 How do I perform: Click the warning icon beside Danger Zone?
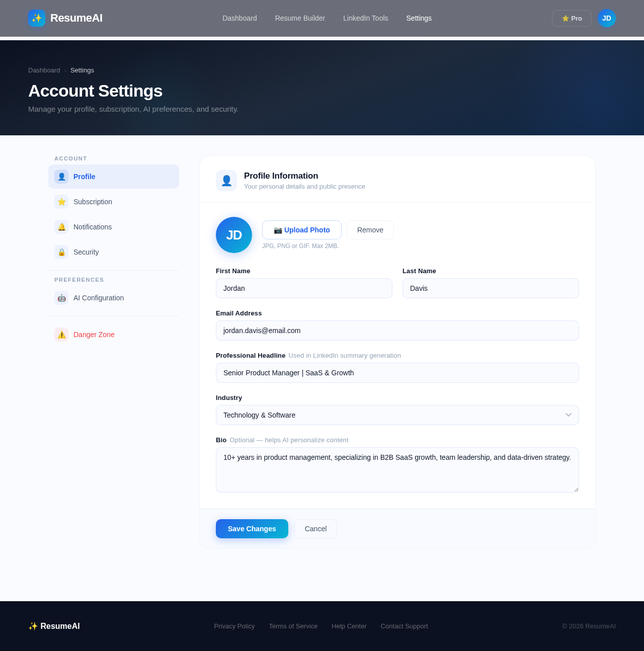(61, 334)
